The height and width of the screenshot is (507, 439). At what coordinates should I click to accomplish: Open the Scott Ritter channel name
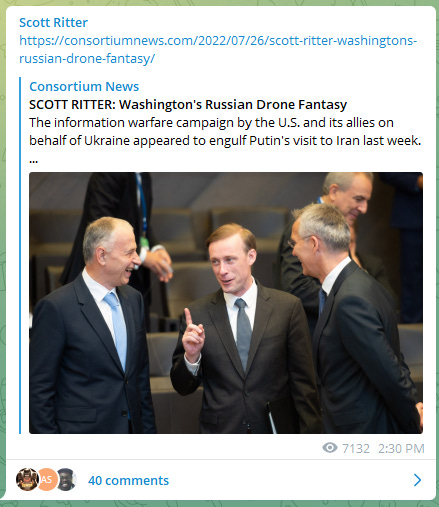pyautogui.click(x=53, y=23)
